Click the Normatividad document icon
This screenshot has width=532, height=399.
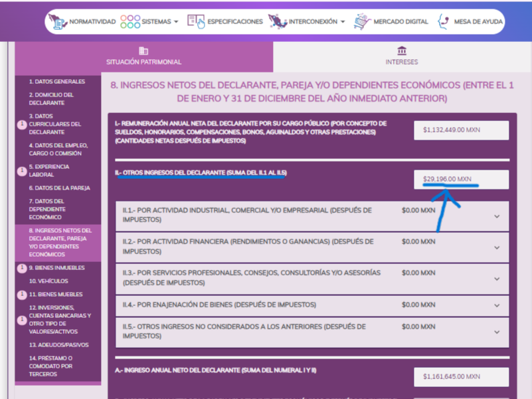click(x=58, y=21)
